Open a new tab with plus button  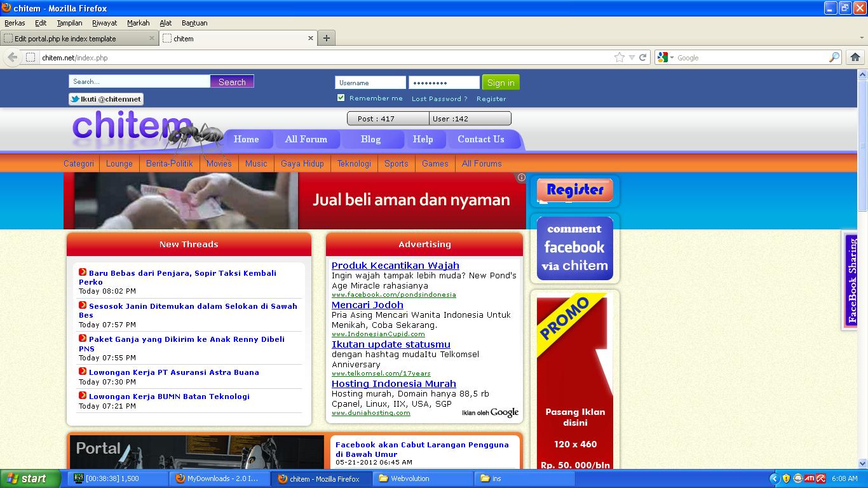click(327, 38)
